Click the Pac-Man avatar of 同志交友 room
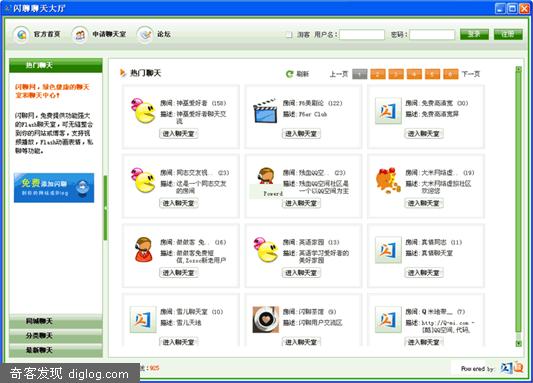This screenshot has height=383, width=533. (143, 180)
